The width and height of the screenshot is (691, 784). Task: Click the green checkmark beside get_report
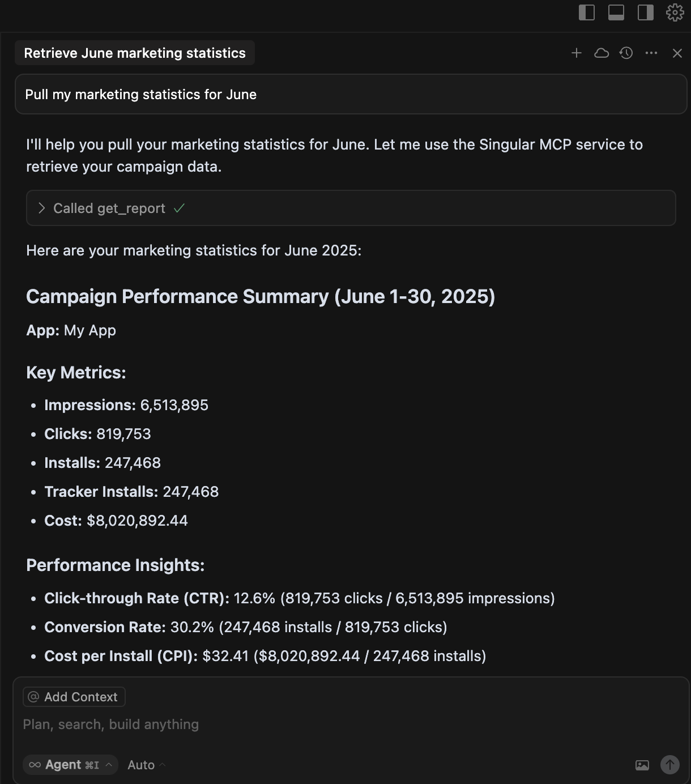tap(180, 208)
